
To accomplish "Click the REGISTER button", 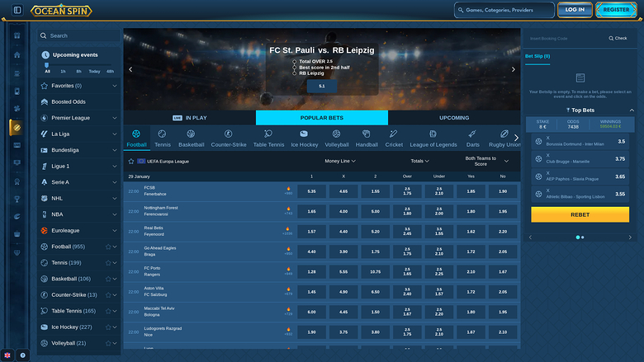I will [616, 10].
